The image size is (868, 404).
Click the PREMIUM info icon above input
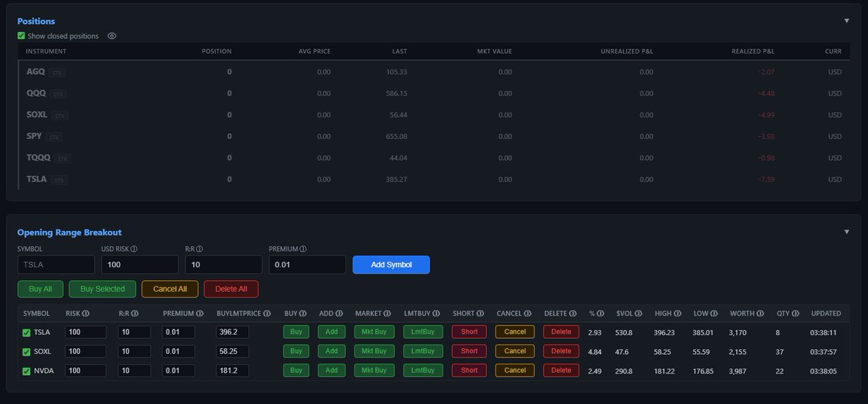pos(302,249)
